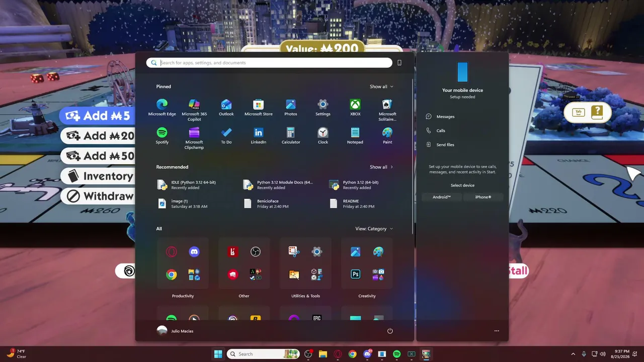The image size is (644, 362).
Task: Show hidden system tray icons
Action: [x=573, y=354]
